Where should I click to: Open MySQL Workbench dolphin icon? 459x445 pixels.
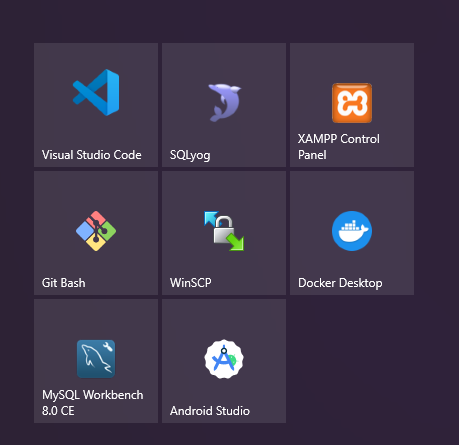tap(96, 359)
